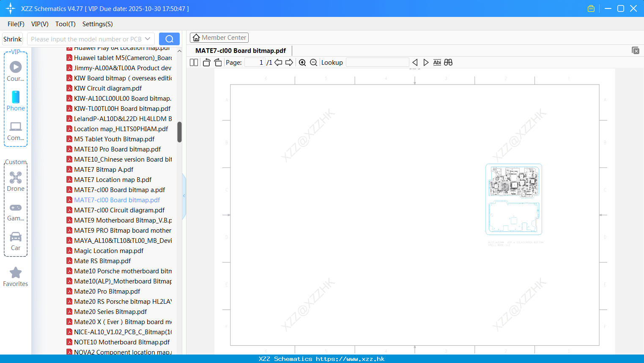Toggle Abi whole-word match option
Image resolution: width=644 pixels, height=363 pixels.
437,63
